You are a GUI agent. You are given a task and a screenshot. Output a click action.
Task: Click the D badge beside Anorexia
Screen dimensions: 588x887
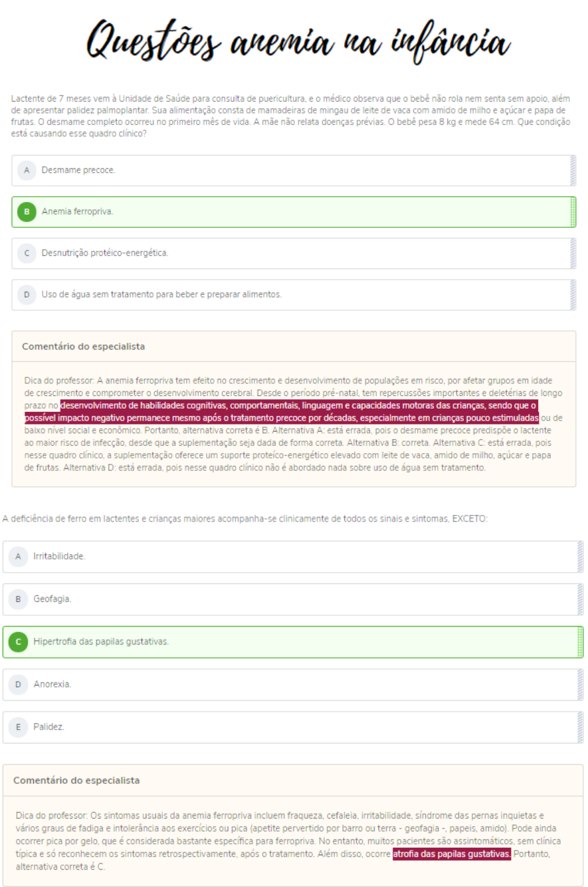(18, 684)
